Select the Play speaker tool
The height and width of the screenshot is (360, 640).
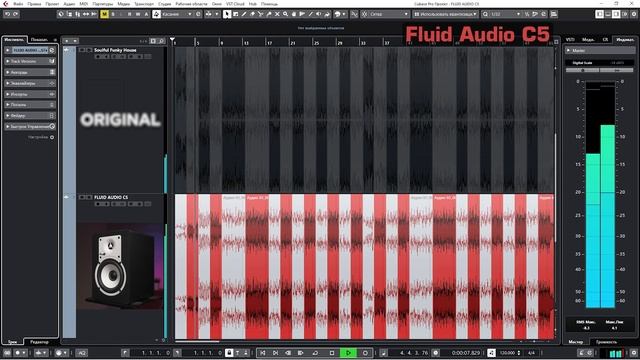pyautogui.click(x=319, y=14)
